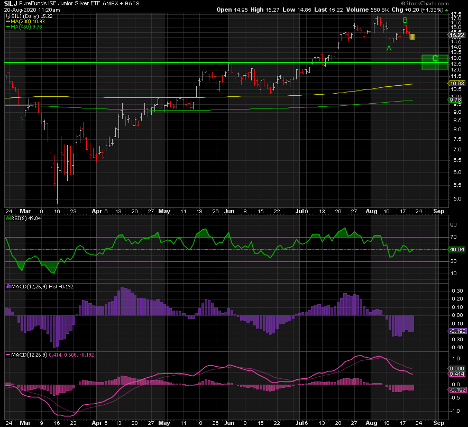Click 'Apr' on the price panel date axis
The height and width of the screenshot is (427, 468).
pyautogui.click(x=96, y=211)
